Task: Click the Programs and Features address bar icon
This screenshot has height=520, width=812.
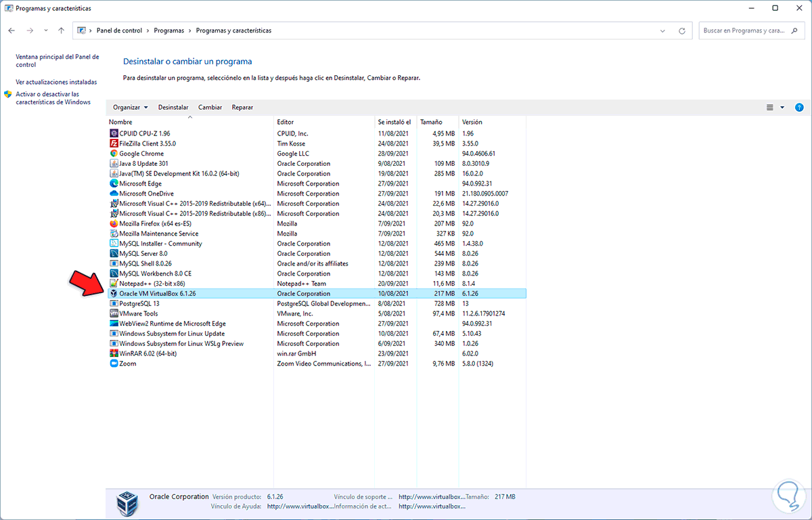Action: click(x=82, y=30)
